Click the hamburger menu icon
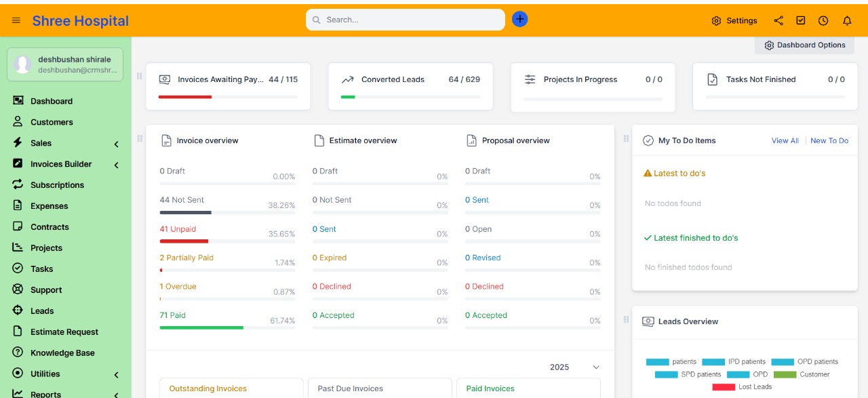The width and height of the screenshot is (868, 398). click(16, 20)
